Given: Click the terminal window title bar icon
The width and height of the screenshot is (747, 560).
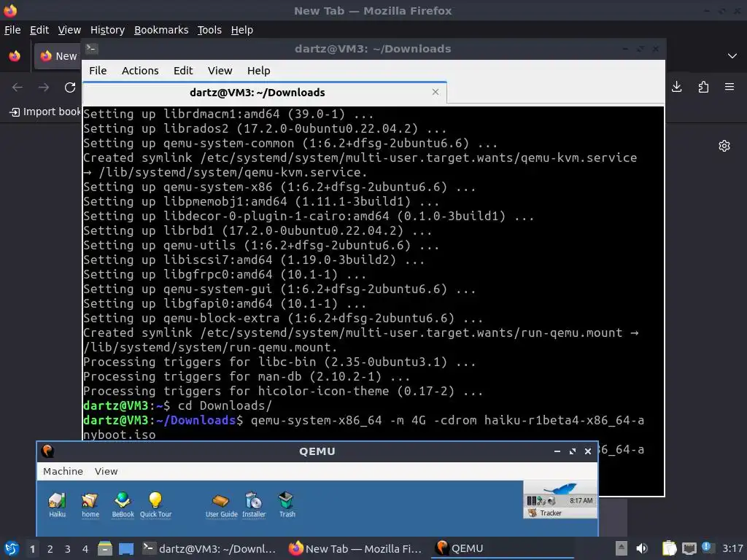Looking at the screenshot, I should click(91, 48).
